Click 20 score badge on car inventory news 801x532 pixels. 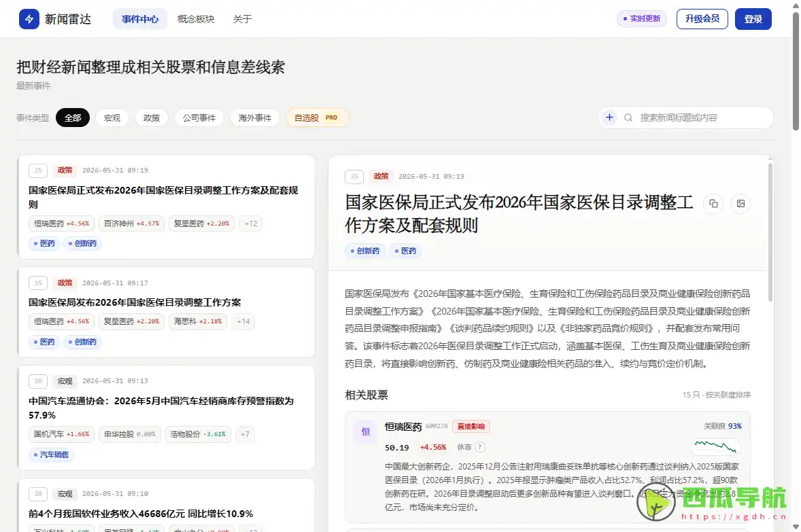pos(38,381)
